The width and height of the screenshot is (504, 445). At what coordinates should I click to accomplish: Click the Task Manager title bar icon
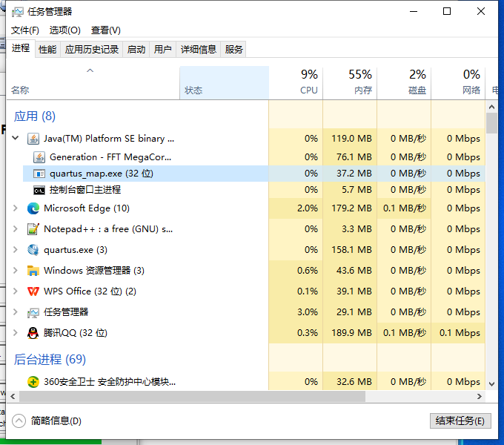pos(18,12)
